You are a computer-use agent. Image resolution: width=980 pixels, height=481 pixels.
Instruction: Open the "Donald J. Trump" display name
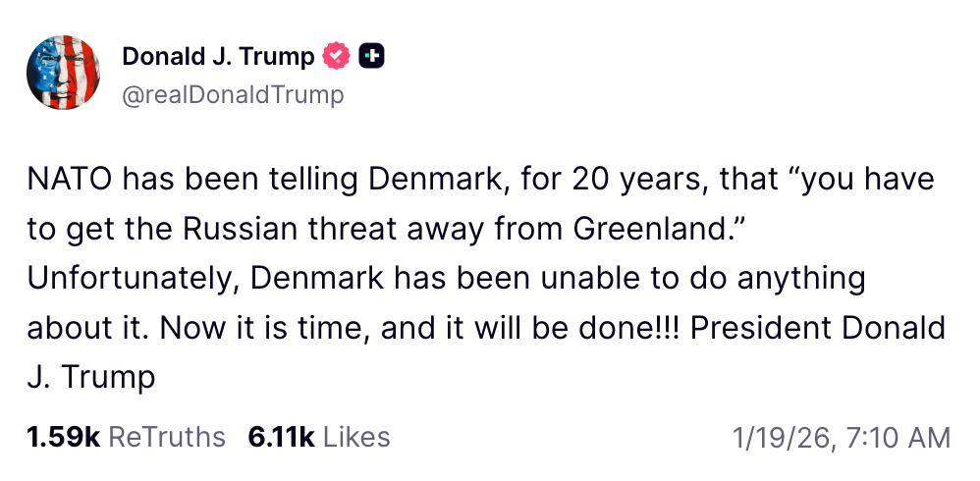pyautogui.click(x=218, y=57)
